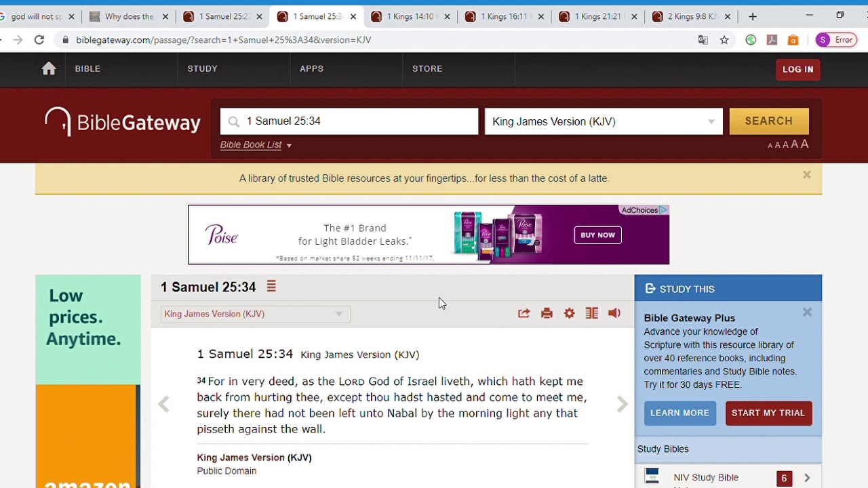
Task: Bookmark this page with the star icon
Action: coord(724,40)
